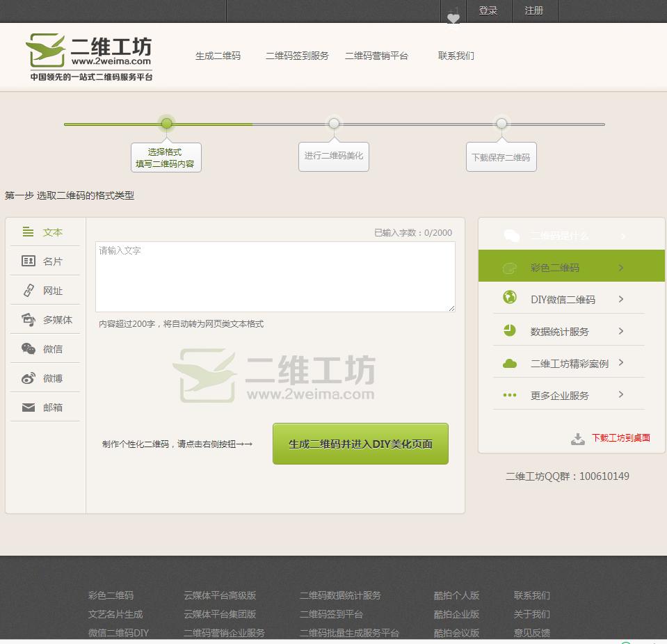Open the 彩色二维码 sidebar entry
The height and width of the screenshot is (644, 667).
[x=571, y=266]
